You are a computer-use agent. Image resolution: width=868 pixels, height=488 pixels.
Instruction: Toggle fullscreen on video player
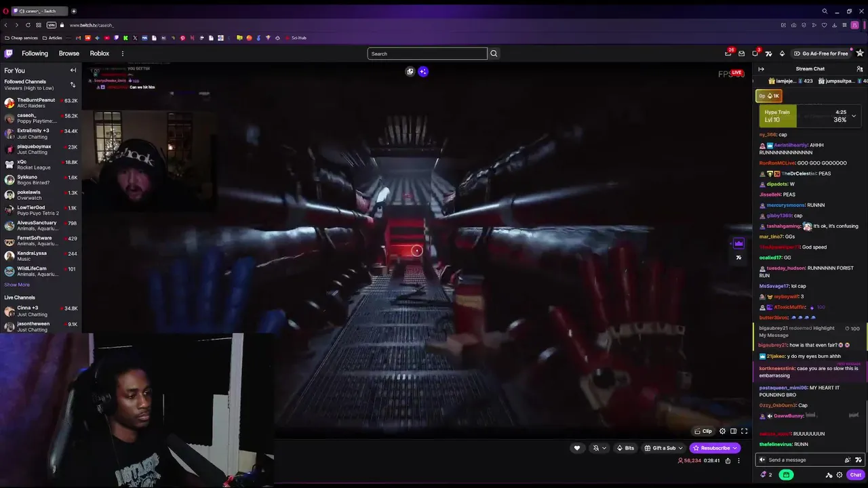(744, 431)
